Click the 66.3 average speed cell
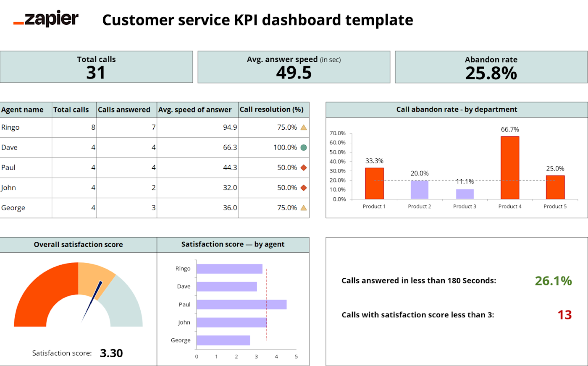This screenshot has height=366, width=588. 198,148
